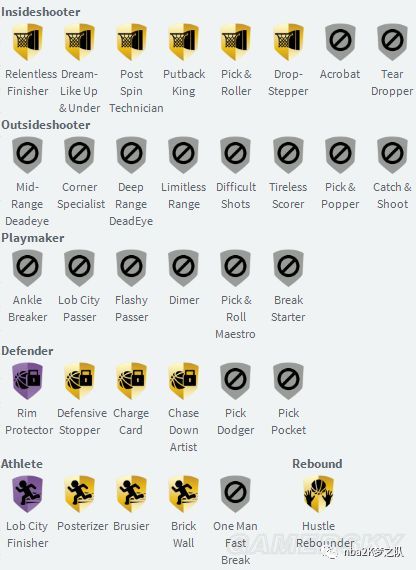Screen dimensions: 416x570
Task: Click the Catch & Shoot label text
Action: pos(392,196)
